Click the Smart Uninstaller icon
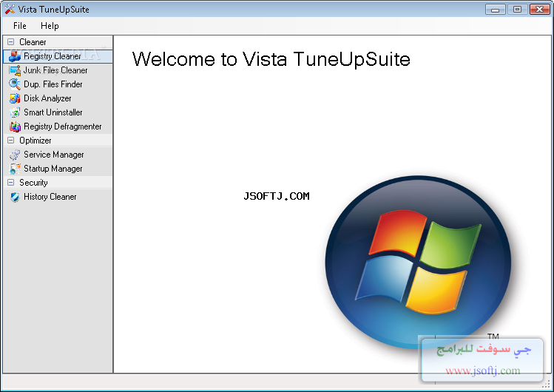This screenshot has height=392, width=554. pos(15,112)
